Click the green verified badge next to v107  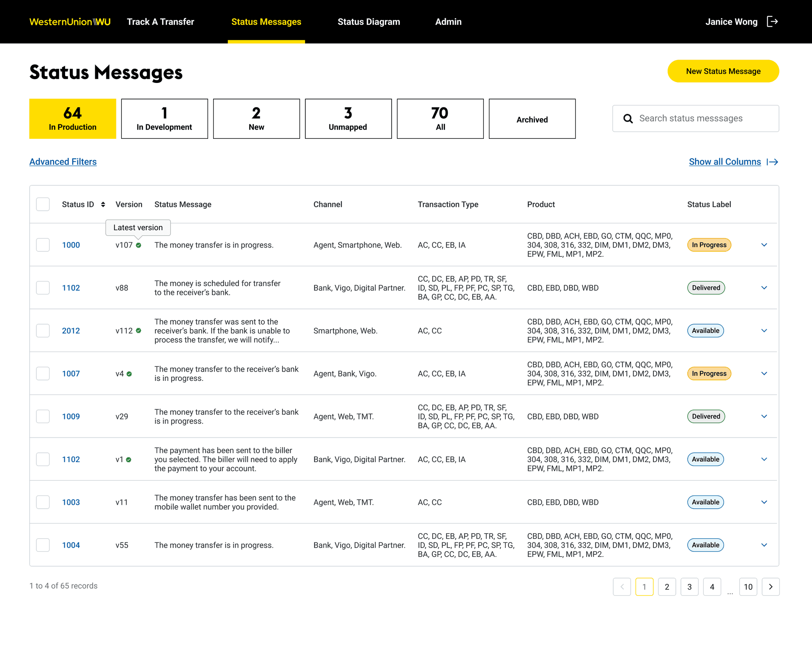[x=138, y=245]
